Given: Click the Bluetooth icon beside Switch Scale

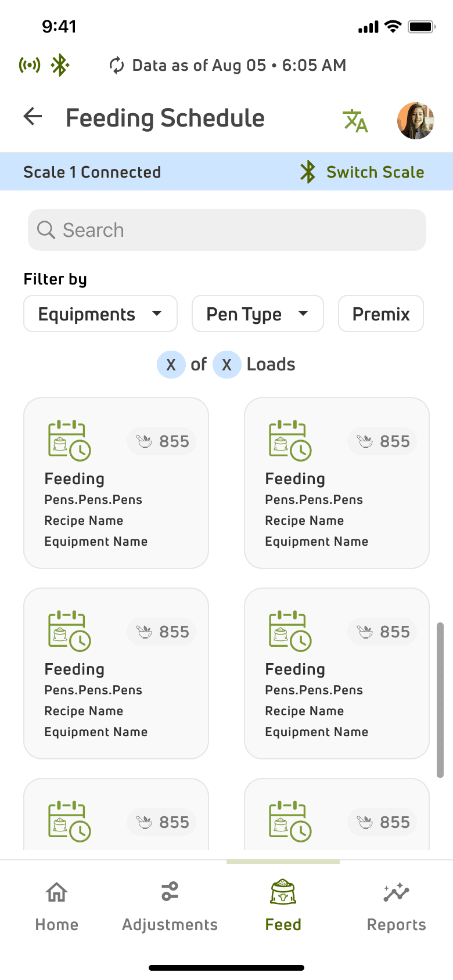Looking at the screenshot, I should point(308,172).
